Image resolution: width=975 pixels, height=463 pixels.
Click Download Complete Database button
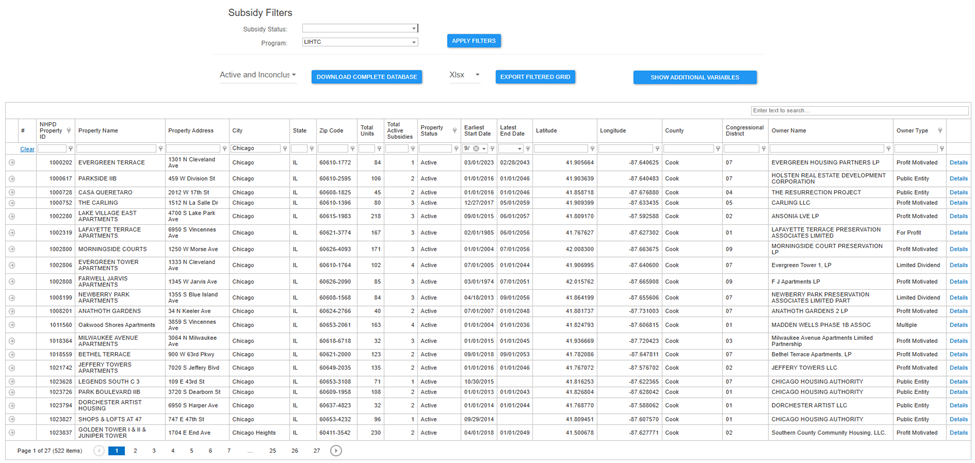coord(367,77)
